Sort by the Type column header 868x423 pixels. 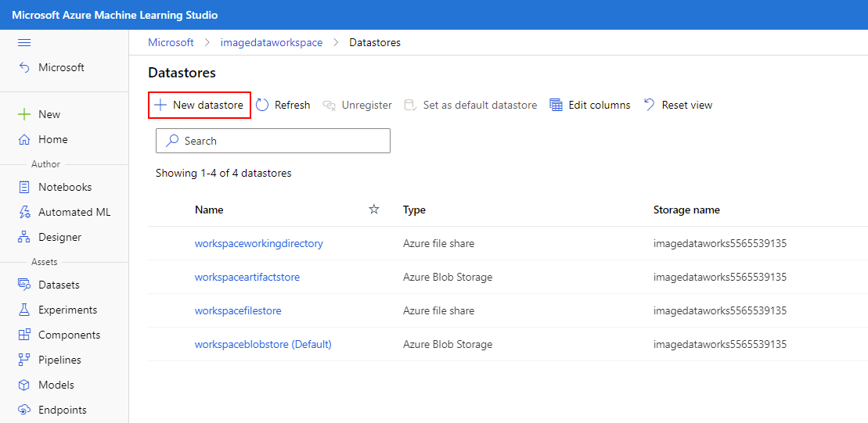click(x=414, y=210)
